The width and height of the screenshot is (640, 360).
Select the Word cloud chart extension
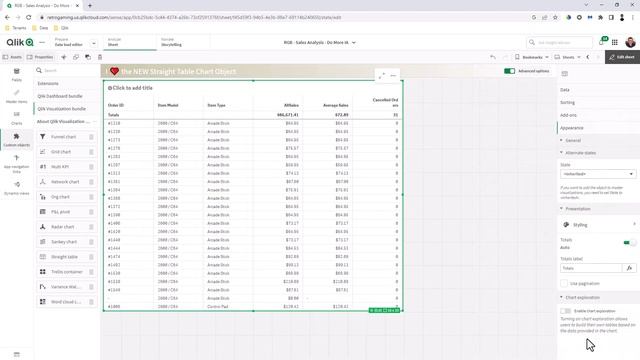pyautogui.click(x=67, y=302)
